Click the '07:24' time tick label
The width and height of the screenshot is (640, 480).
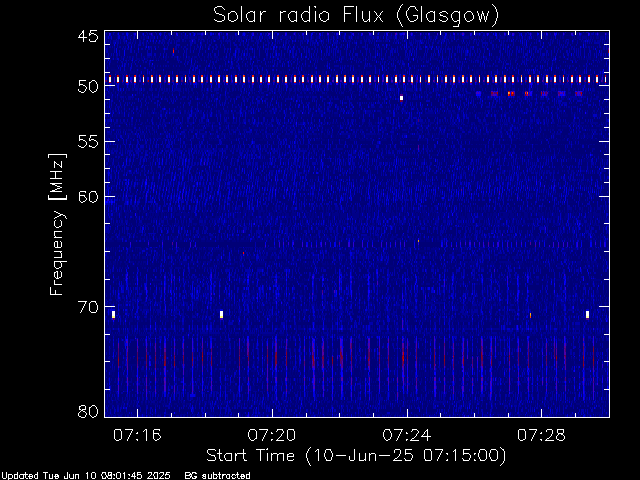(x=407, y=435)
